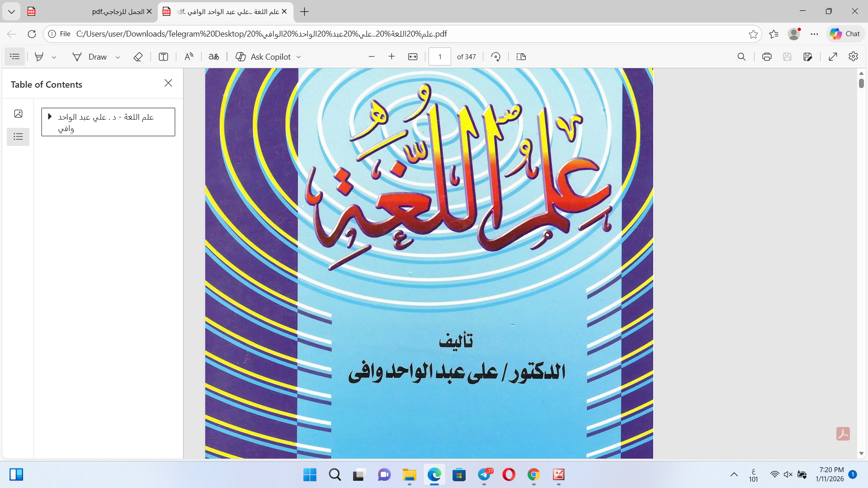This screenshot has width=868, height=488.
Task: Expand the علم اللغة outline entry
Action: [50, 117]
